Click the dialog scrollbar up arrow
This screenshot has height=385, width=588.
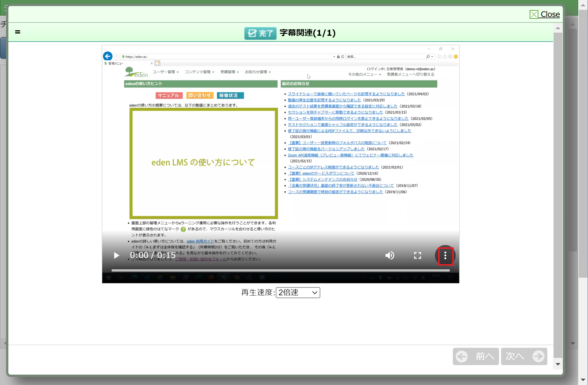click(x=558, y=28)
